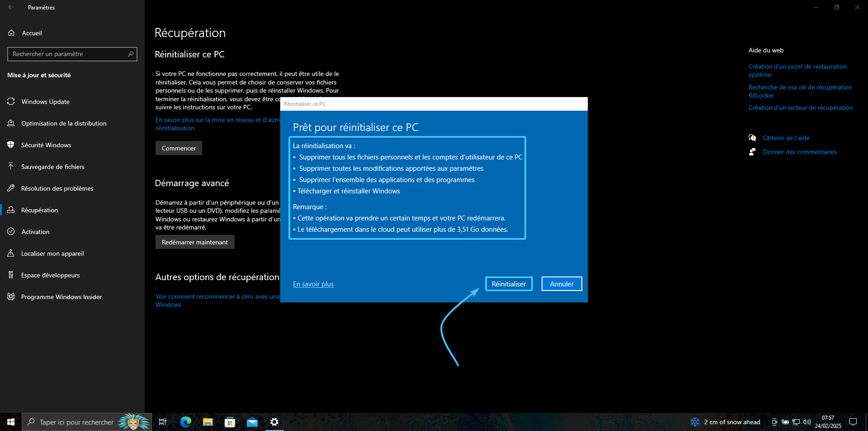The height and width of the screenshot is (431, 868).
Task: Click the Réinitialiser ce PC heading
Action: [189, 54]
